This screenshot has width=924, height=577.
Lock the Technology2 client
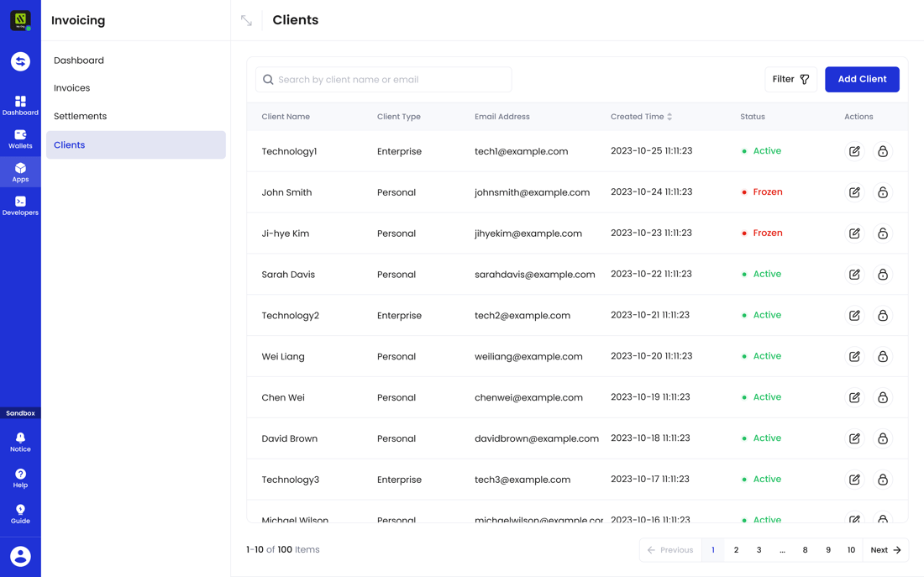[x=883, y=315]
